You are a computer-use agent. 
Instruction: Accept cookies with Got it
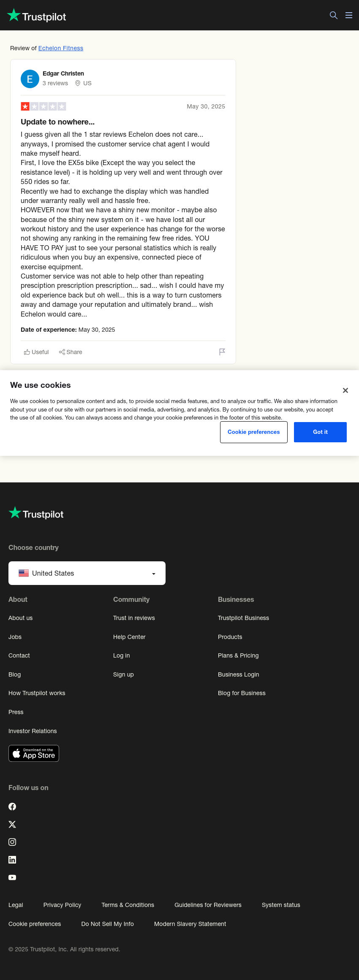320,432
